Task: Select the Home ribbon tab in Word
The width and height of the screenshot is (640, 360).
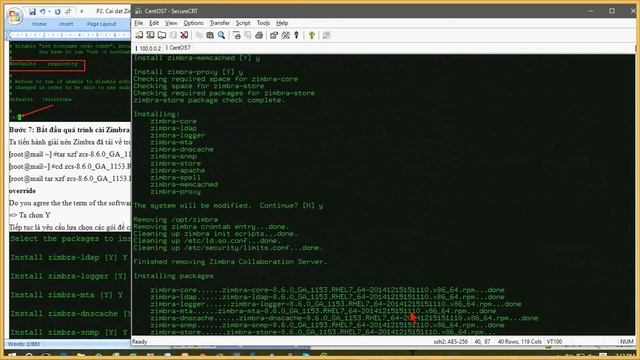Action: tap(39, 24)
